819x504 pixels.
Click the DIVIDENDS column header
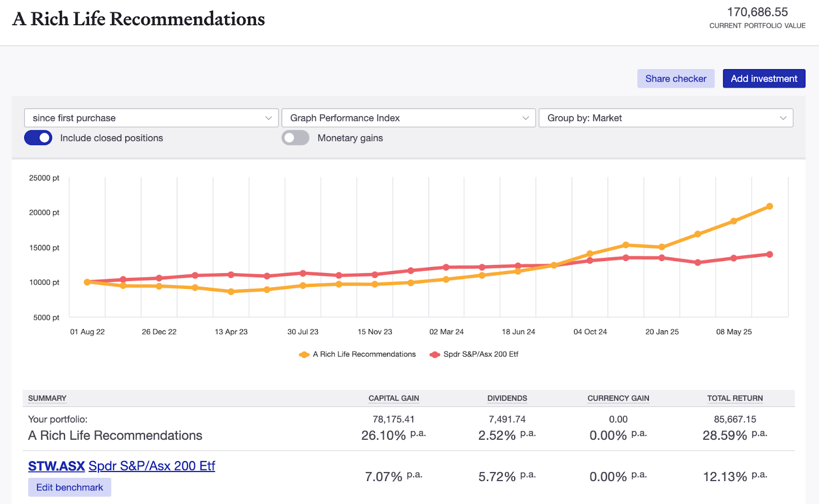[507, 398]
